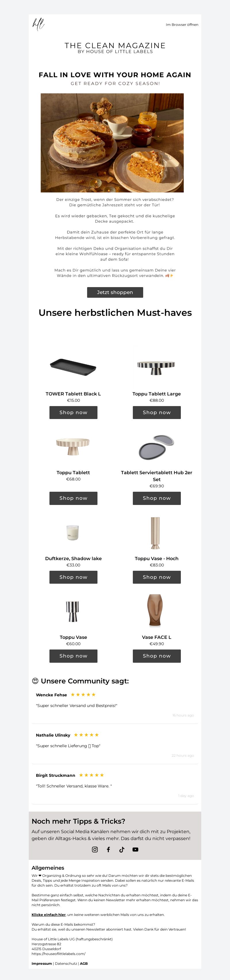Screen dimensions: 230x980
Task: Open the Impressum footer link
Action: (x=42, y=964)
